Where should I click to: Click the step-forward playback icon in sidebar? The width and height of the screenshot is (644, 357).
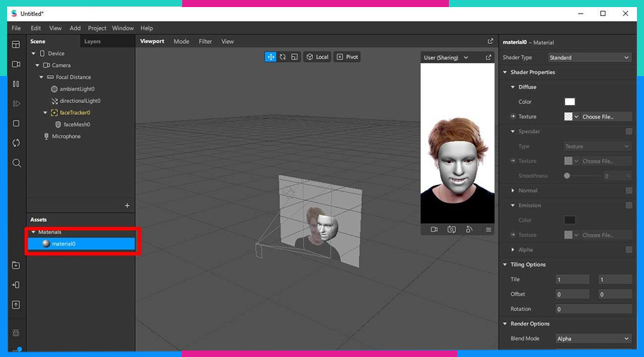pyautogui.click(x=16, y=104)
